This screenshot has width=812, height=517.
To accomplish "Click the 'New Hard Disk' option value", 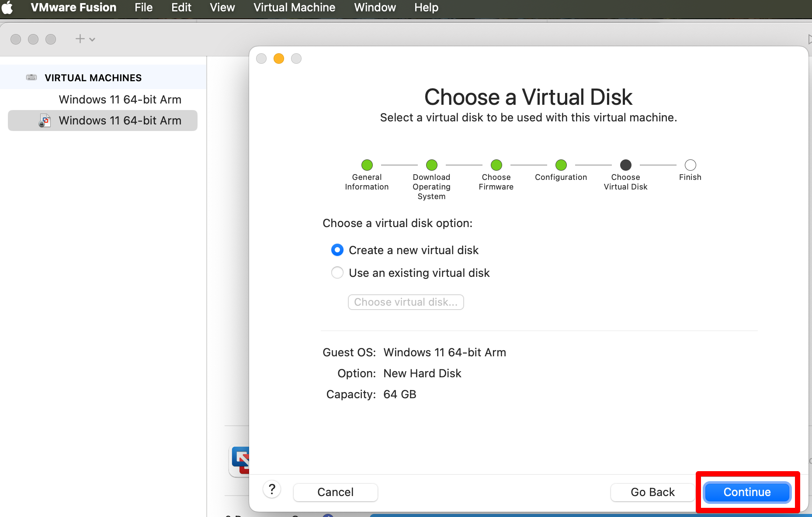I will click(422, 373).
